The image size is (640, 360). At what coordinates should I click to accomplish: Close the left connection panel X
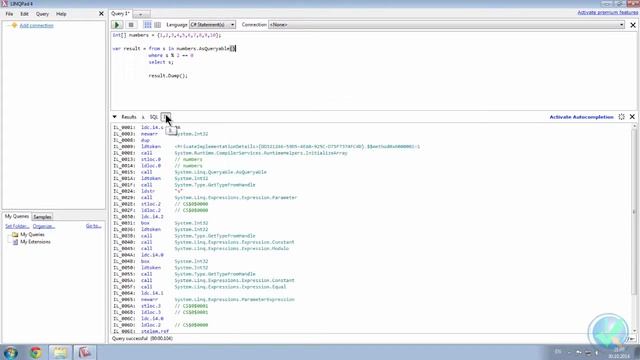point(101,14)
